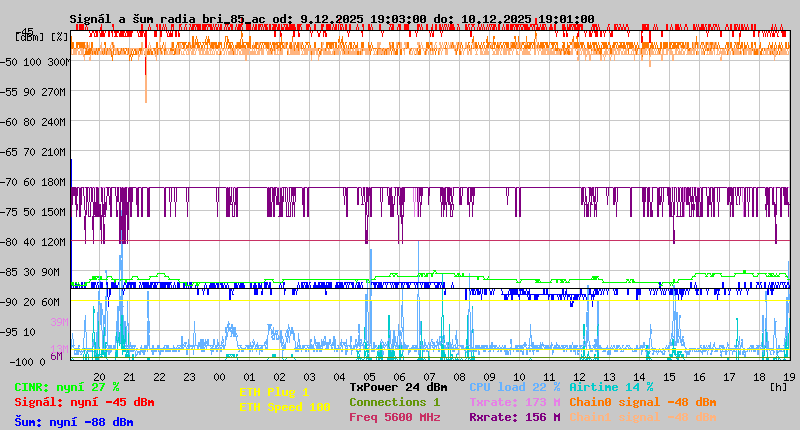Click the hour '06' x-axis tick label
This screenshot has width=800, height=430.
(x=399, y=377)
